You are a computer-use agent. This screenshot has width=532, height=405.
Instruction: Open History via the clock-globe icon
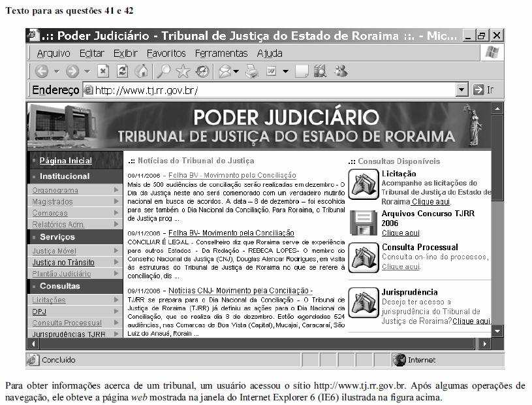tap(201, 71)
